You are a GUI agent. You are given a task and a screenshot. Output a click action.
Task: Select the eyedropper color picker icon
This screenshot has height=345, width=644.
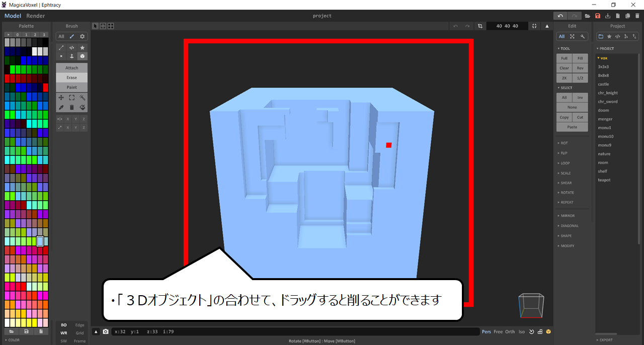pos(61,107)
